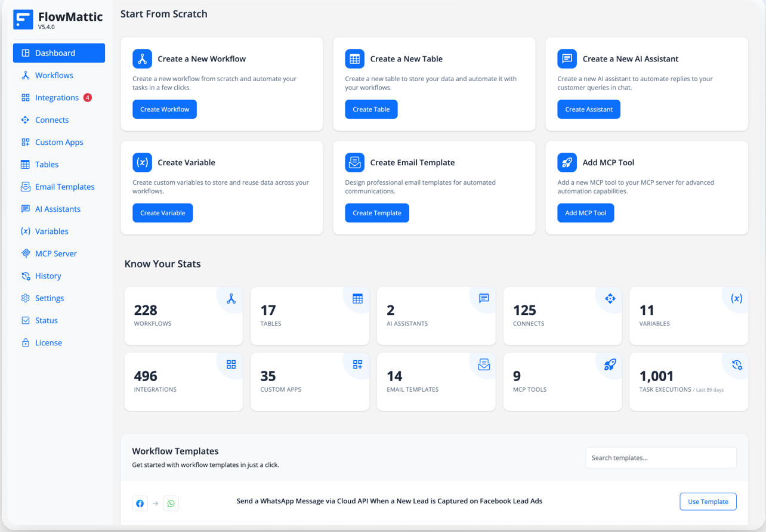Viewport: 766px width, 532px height.
Task: Click the chat icon on Create a New AI Assistant card
Action: tap(567, 58)
